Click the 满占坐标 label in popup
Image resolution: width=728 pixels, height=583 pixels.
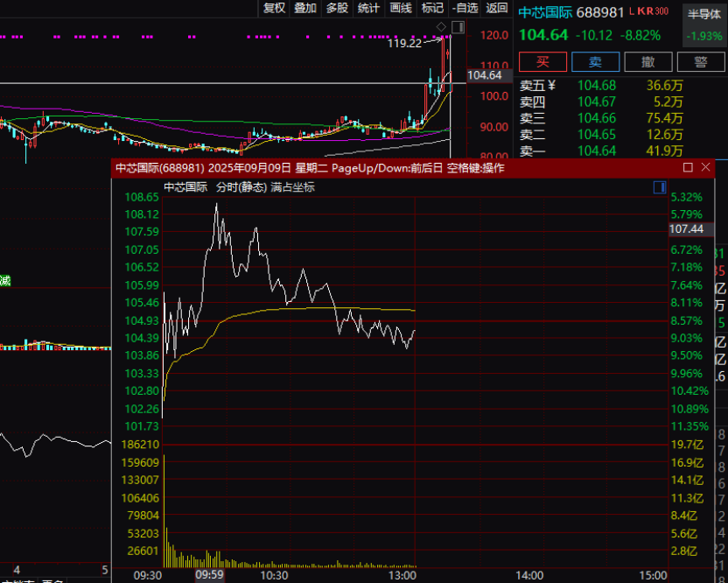[293, 187]
